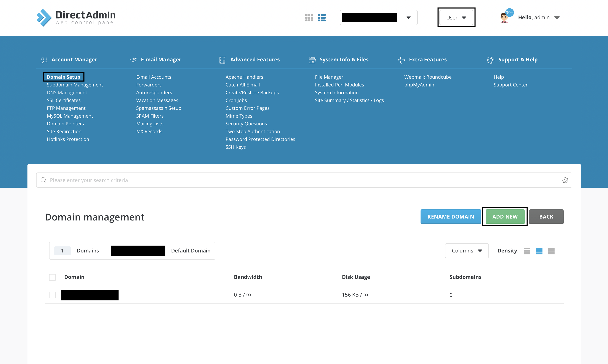The image size is (608, 364).
Task: Switch to list menu view
Action: pos(322,18)
